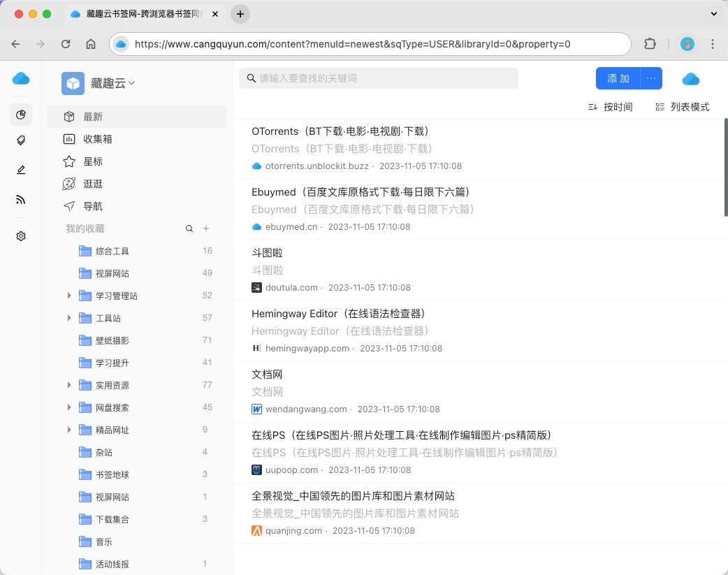Expand the 网盘搜索 folder
Screen dimensions: 728x575
tap(68, 407)
